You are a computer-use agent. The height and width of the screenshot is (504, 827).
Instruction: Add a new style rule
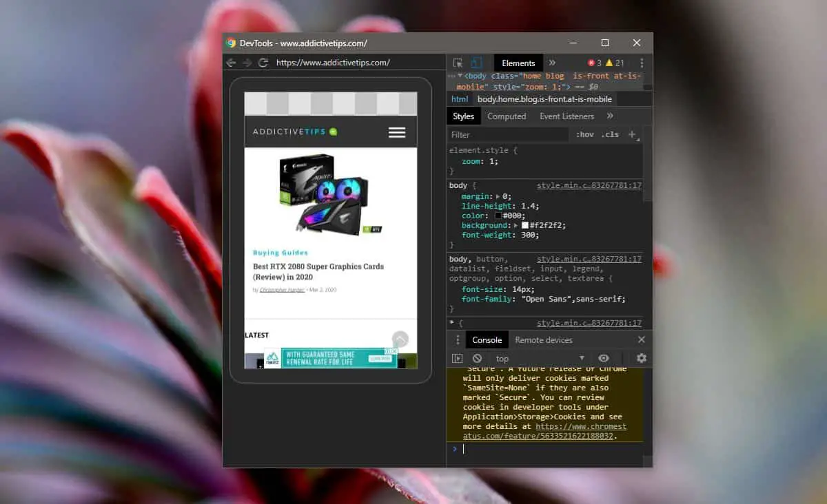point(632,135)
